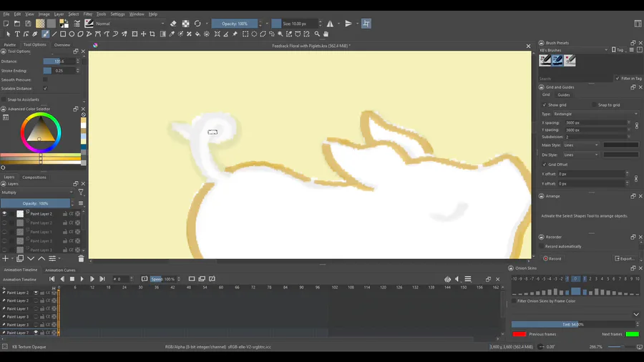This screenshot has width=644, height=362.
Task: Open onion skin toggle in the timeline header
Action: 447,279
